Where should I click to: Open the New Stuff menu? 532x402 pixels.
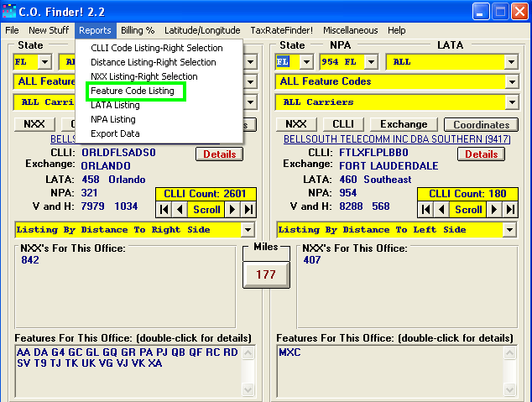pyautogui.click(x=49, y=30)
